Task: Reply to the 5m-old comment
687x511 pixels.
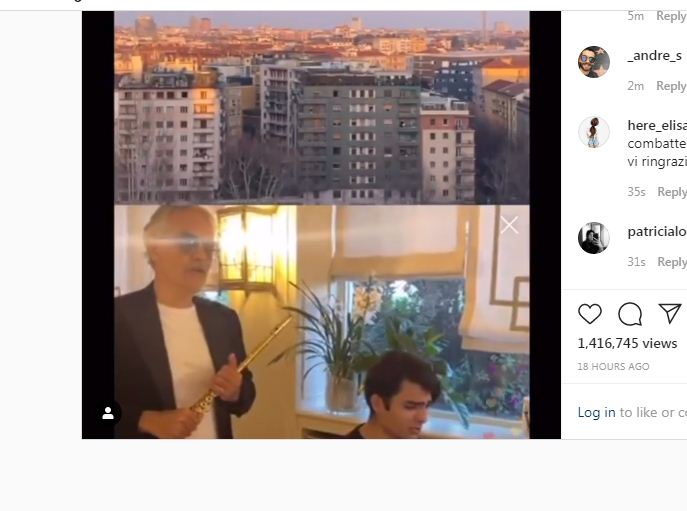Action: click(671, 16)
